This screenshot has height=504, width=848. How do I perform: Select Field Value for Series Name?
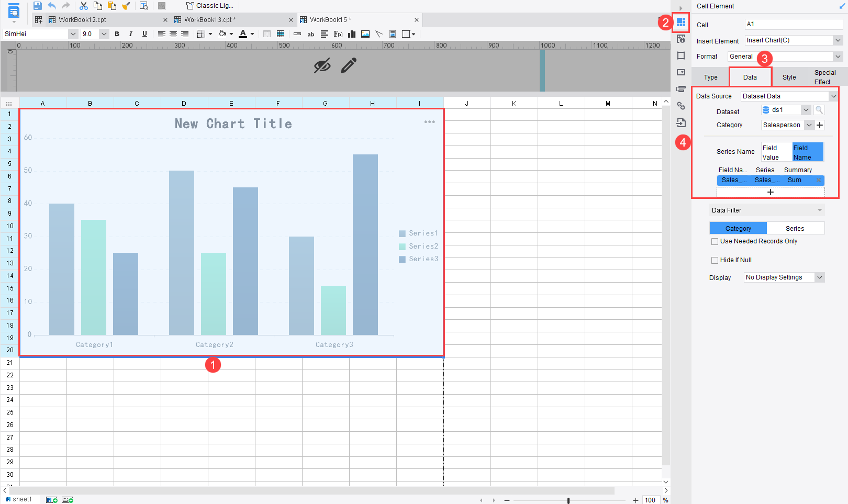[776, 152]
